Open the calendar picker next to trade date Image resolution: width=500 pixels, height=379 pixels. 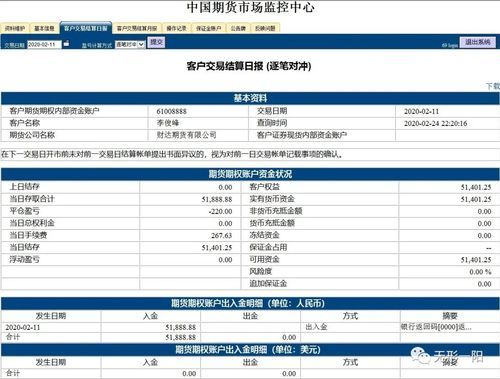pyautogui.click(x=66, y=43)
